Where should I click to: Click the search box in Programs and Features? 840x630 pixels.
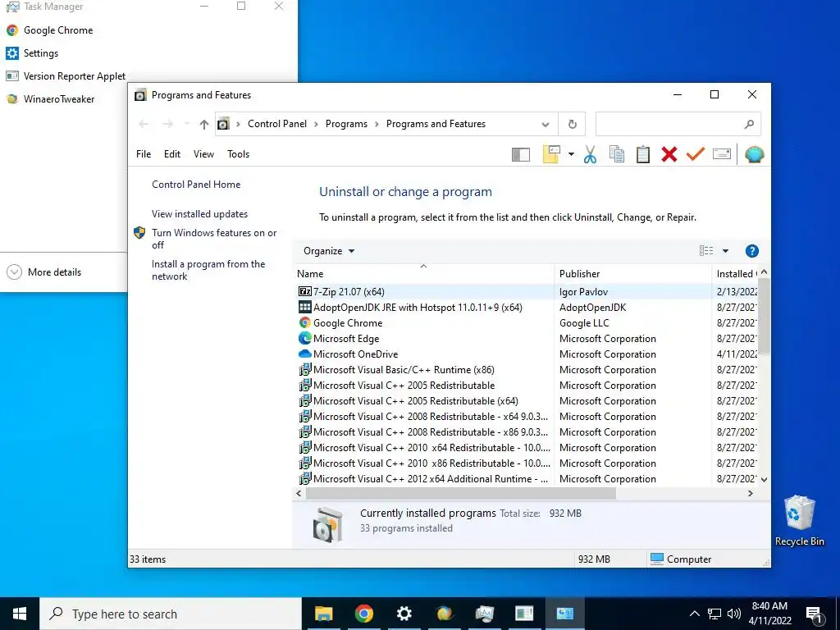[x=678, y=125]
